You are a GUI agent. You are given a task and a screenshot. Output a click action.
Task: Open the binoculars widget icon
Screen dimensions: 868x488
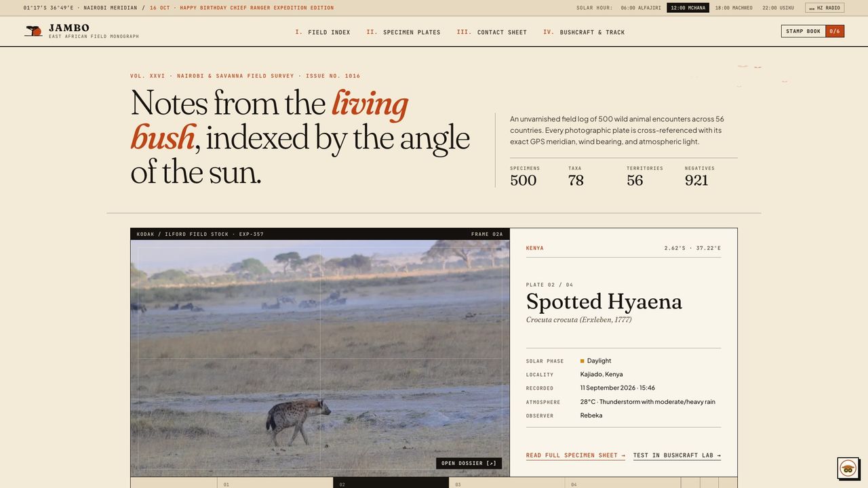tap(848, 468)
